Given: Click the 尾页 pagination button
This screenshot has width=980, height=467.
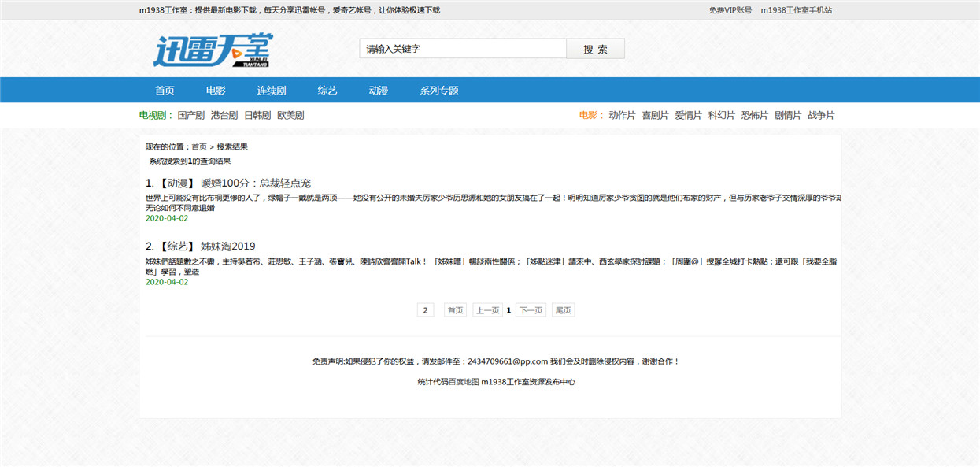Looking at the screenshot, I should click(563, 310).
